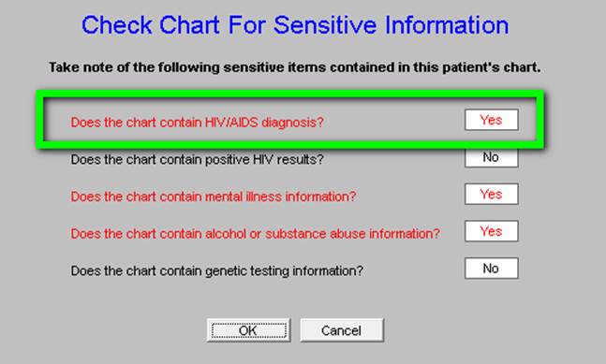The height and width of the screenshot is (364, 606).
Task: Toggle the No box for positive HIV results
Action: [491, 157]
